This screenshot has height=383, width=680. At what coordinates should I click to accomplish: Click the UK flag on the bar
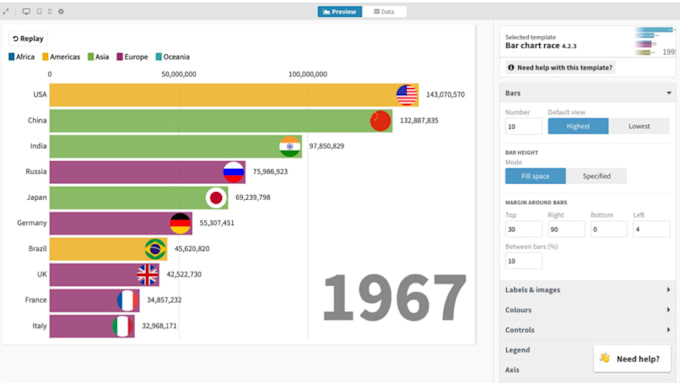pyautogui.click(x=147, y=274)
